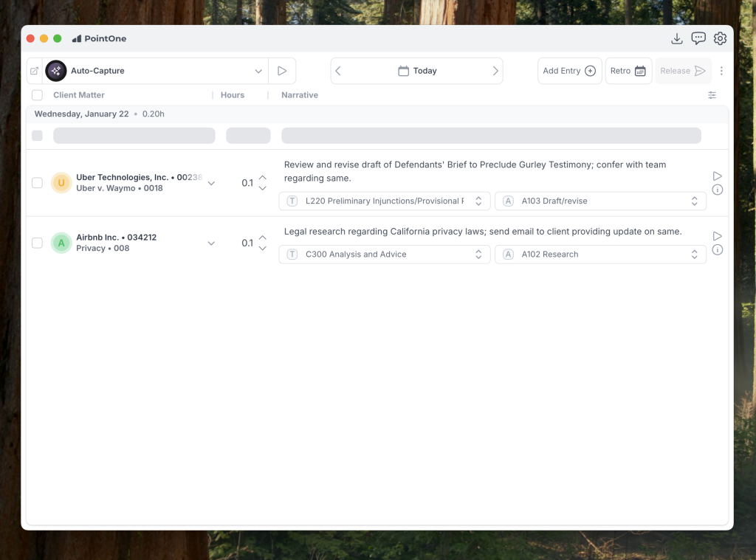The width and height of the screenshot is (756, 560).
Task: Click the Add Entry button
Action: click(x=569, y=71)
